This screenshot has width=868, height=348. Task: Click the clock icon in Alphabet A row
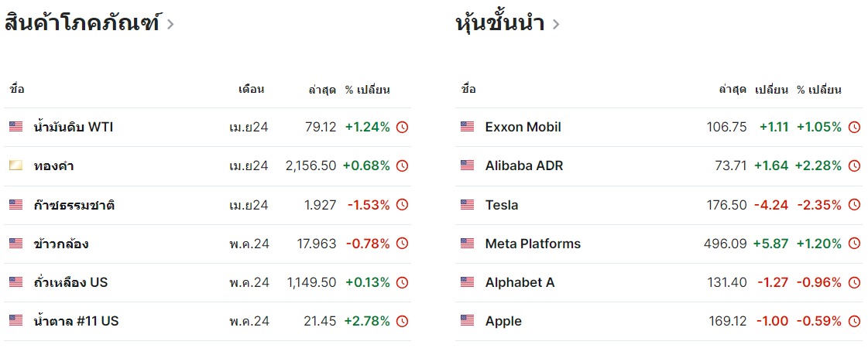(x=854, y=282)
